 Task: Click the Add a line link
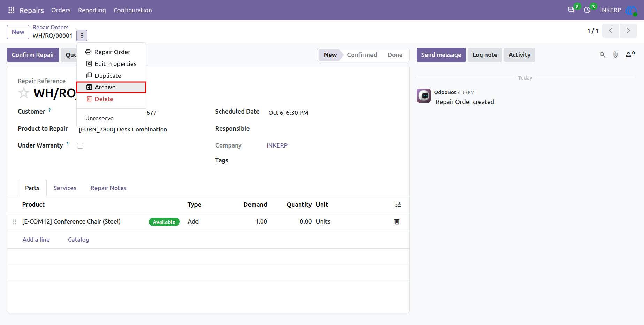click(x=36, y=240)
